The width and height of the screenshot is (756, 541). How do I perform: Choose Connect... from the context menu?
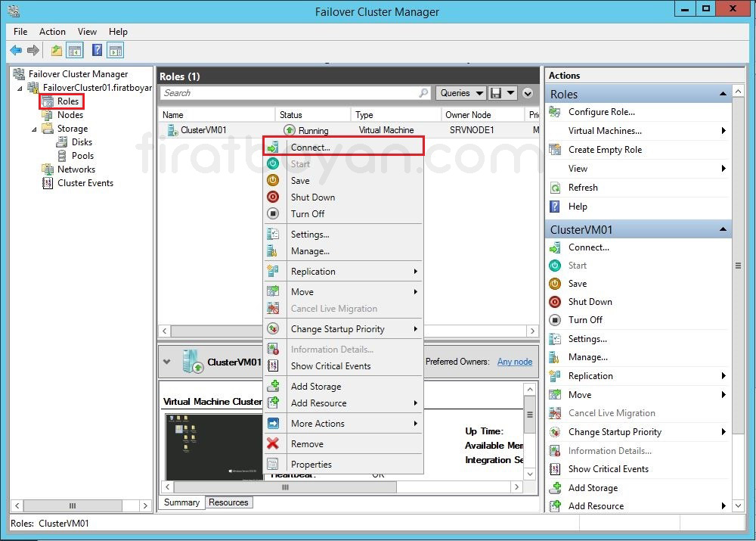[x=344, y=148]
